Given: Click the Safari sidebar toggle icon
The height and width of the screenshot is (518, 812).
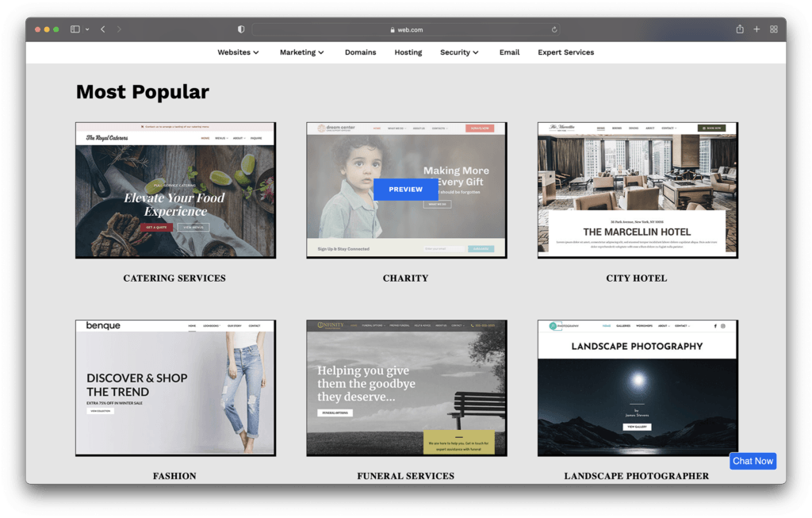Looking at the screenshot, I should pyautogui.click(x=75, y=29).
